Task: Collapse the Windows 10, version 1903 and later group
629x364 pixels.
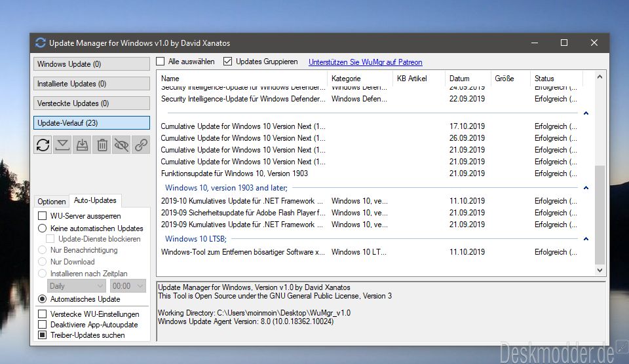Action: [x=586, y=188]
